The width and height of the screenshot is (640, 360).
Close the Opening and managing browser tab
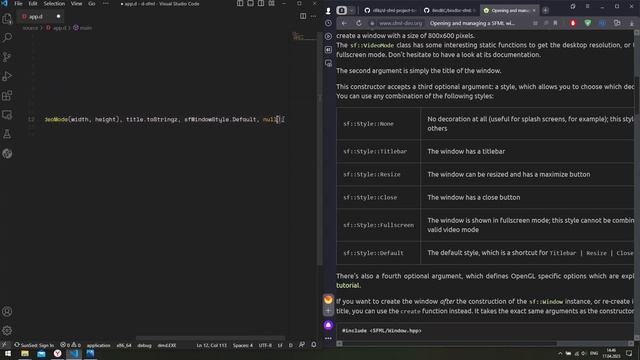tap(534, 10)
